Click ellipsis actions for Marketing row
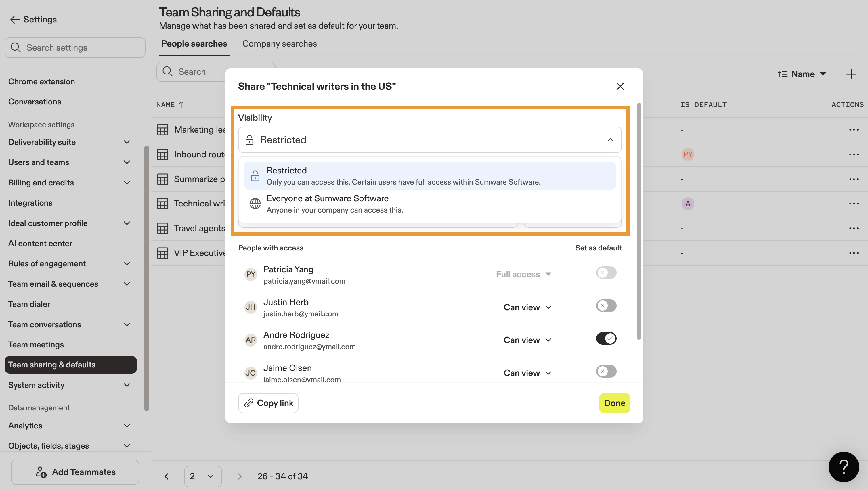This screenshot has width=868, height=490. point(854,130)
